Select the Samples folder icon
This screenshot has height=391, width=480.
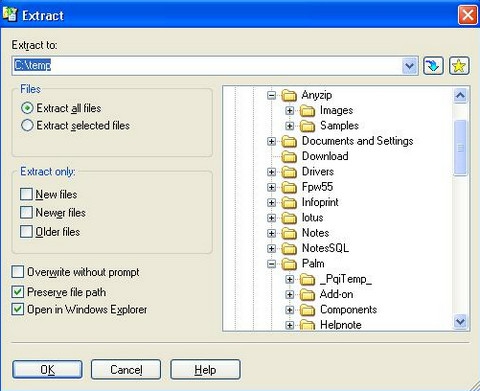point(307,126)
